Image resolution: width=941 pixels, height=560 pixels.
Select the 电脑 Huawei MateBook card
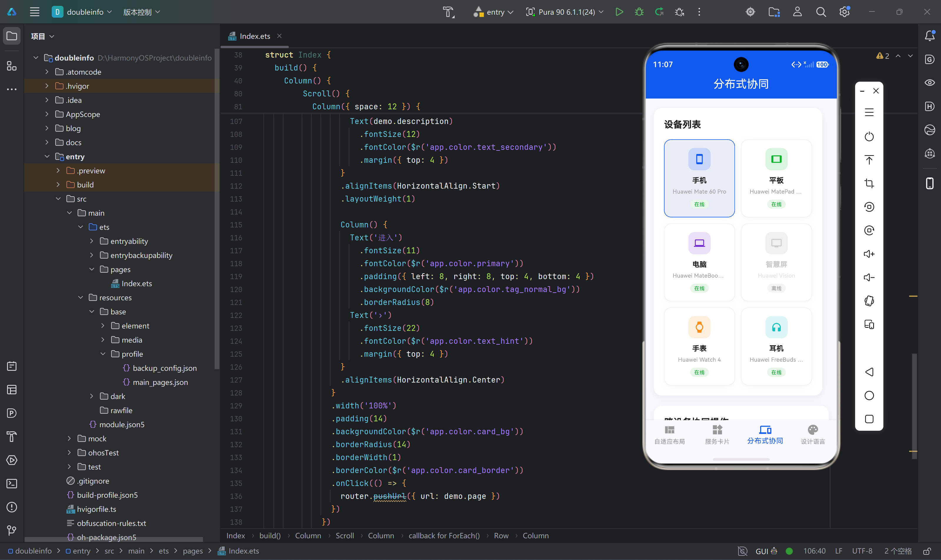pyautogui.click(x=699, y=262)
